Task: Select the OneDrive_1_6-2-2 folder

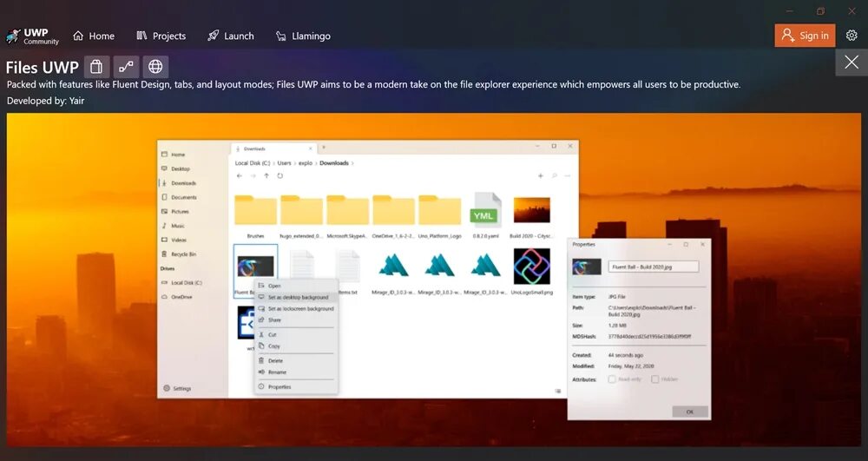Action: pos(393,216)
